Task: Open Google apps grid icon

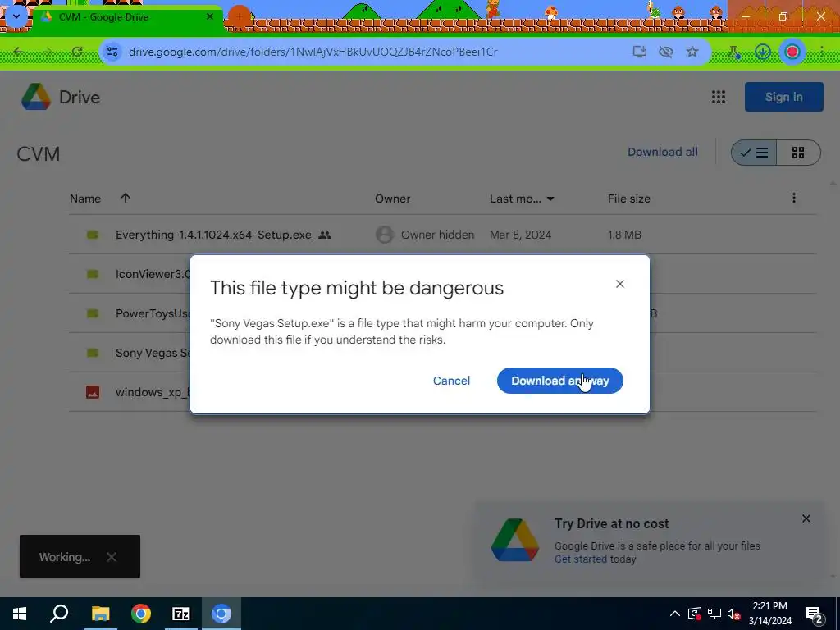Action: [719, 97]
